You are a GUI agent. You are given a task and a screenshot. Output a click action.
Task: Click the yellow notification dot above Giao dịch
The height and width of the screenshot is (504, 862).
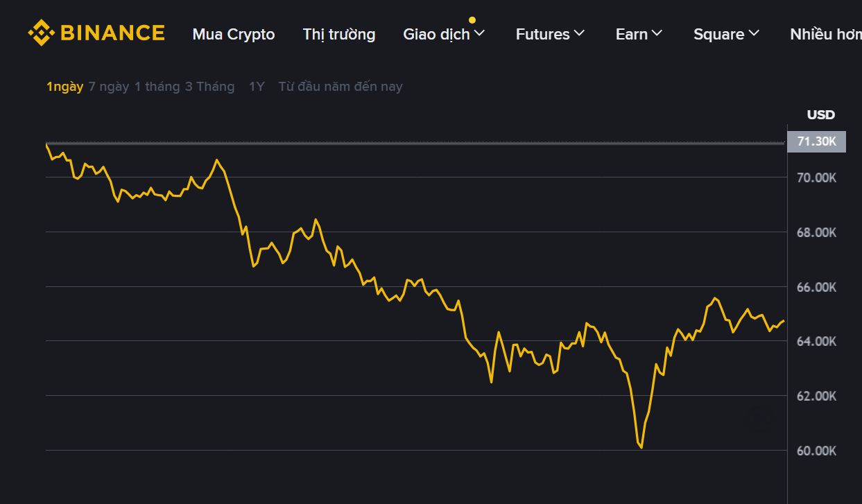click(472, 20)
